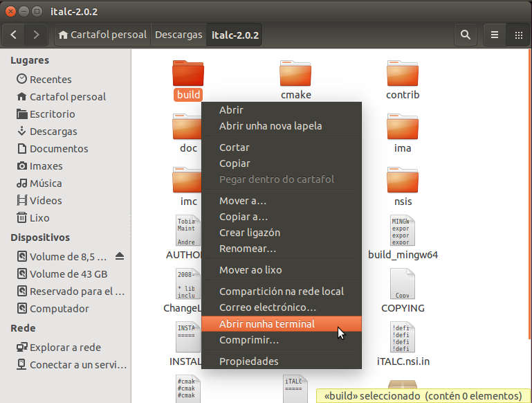
Task: Open Reservado para el… volume
Action: [71, 292]
